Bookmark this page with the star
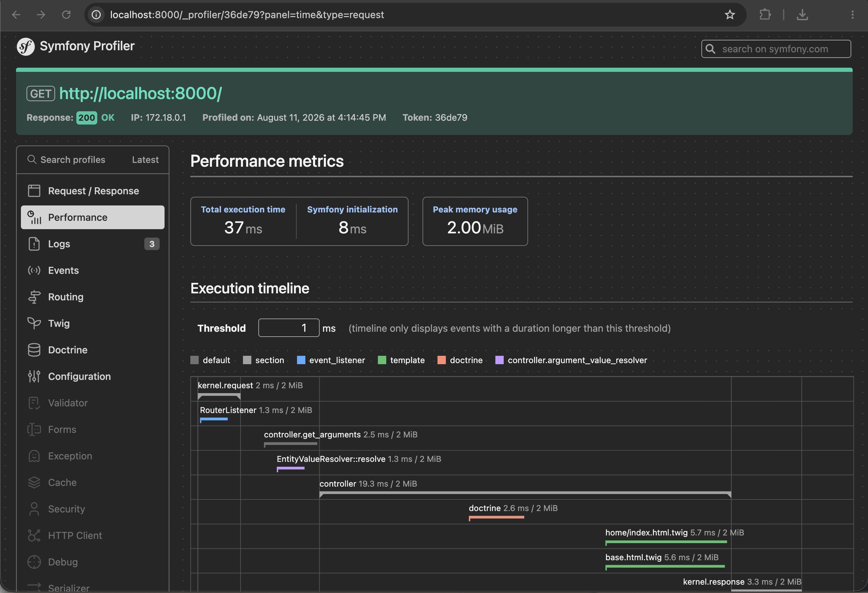This screenshot has height=593, width=868. click(x=729, y=15)
